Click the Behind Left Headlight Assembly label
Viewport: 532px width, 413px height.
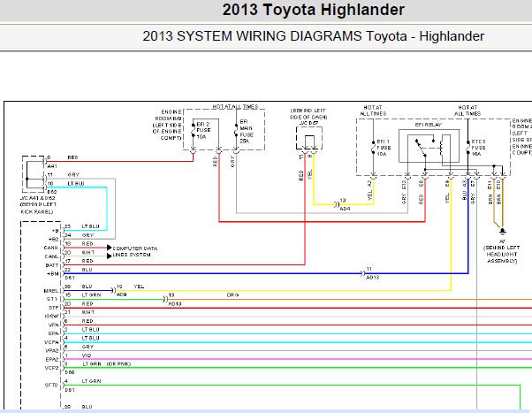502,254
